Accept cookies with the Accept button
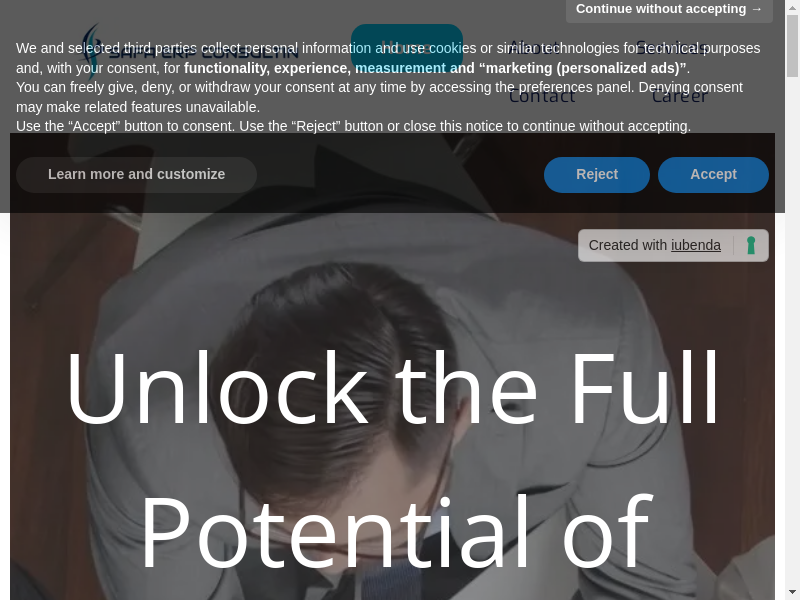Viewport: 800px width, 600px height. pos(713,174)
